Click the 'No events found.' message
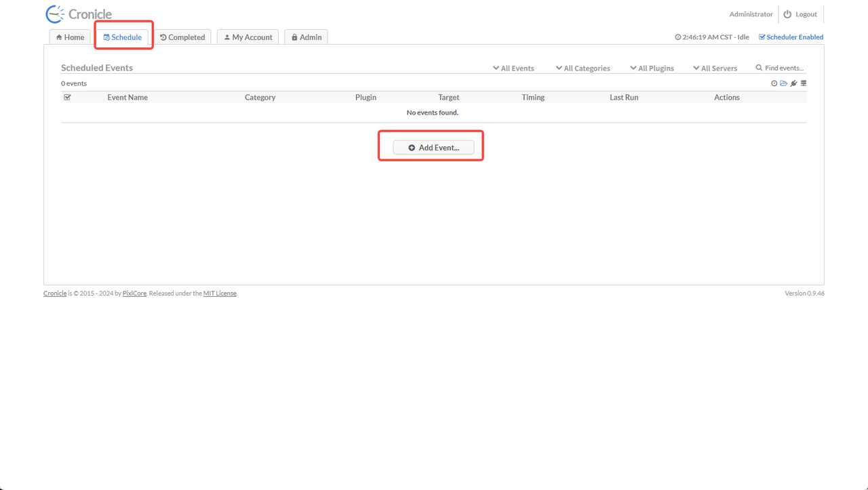Image resolution: width=868 pixels, height=490 pixels. click(433, 113)
